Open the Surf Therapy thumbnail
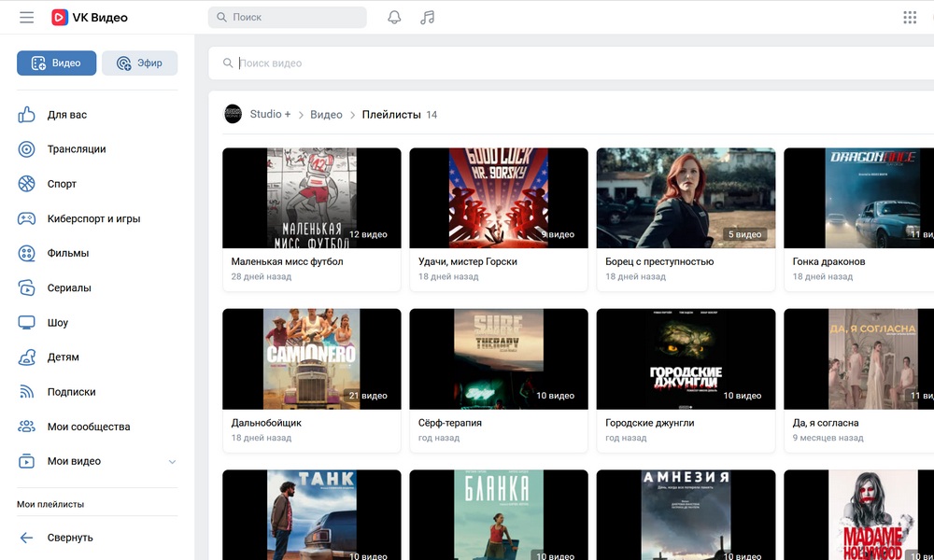 click(x=499, y=358)
